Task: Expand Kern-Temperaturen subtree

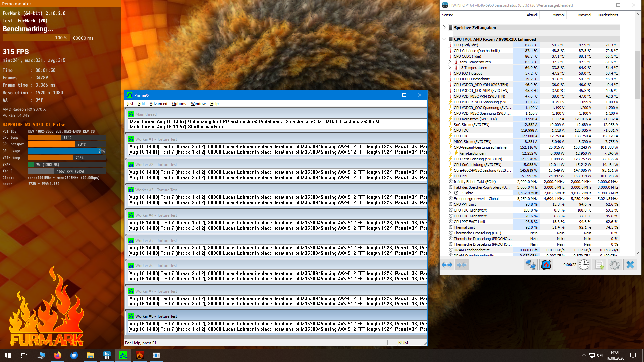Action: pyautogui.click(x=450, y=62)
